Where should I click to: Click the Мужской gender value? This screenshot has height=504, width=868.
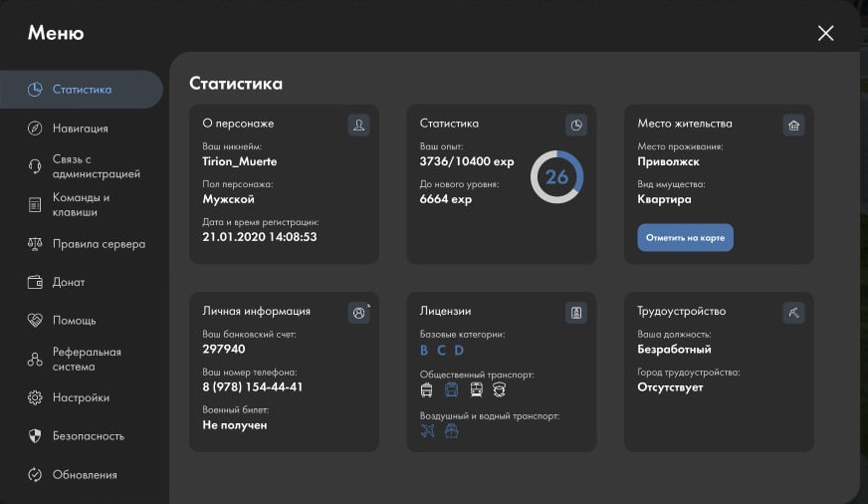click(228, 199)
